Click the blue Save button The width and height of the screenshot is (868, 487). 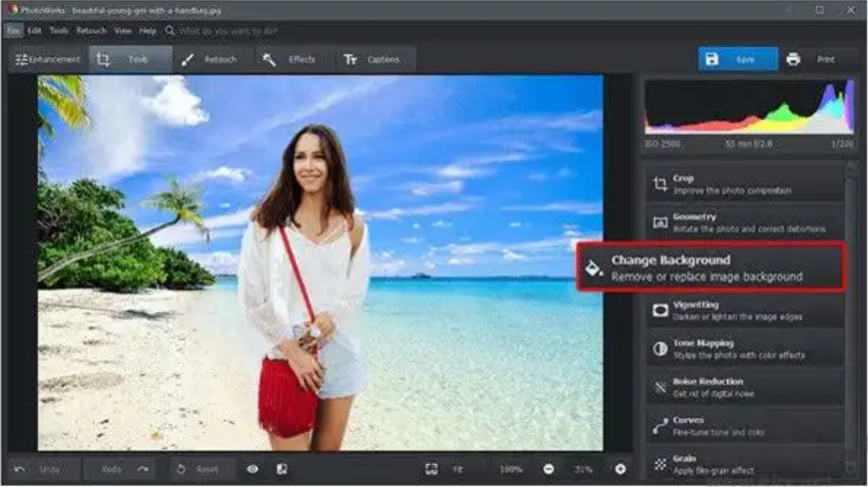[737, 60]
